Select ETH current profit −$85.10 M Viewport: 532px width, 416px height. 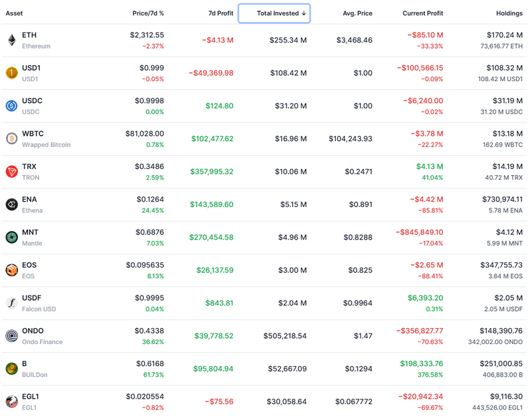[425, 35]
